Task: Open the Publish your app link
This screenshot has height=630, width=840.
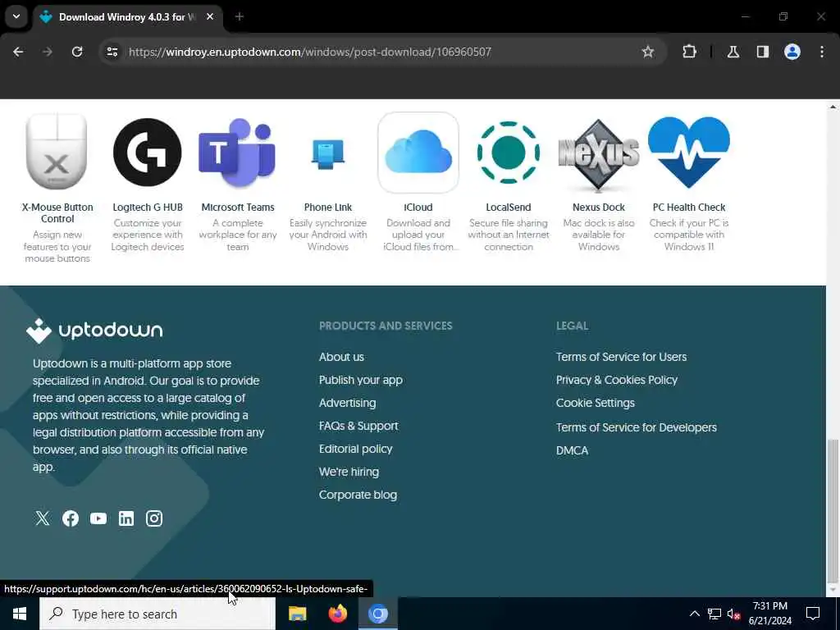Action: (361, 380)
